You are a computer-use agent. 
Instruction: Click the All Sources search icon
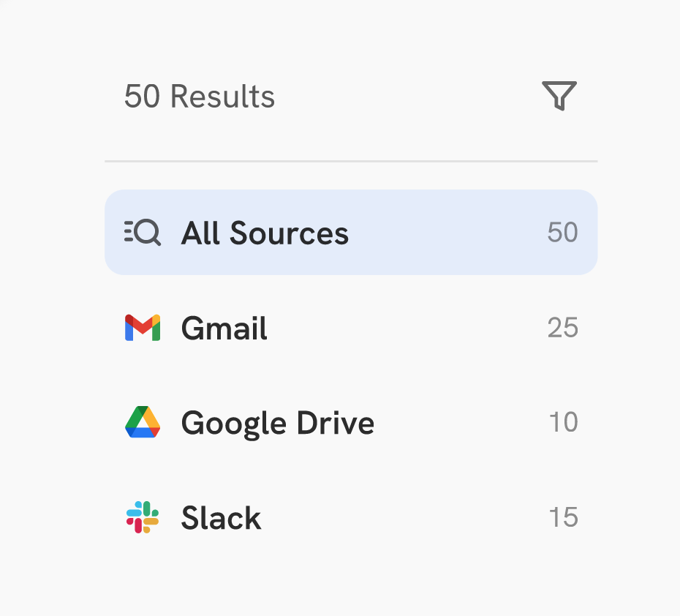(x=143, y=233)
